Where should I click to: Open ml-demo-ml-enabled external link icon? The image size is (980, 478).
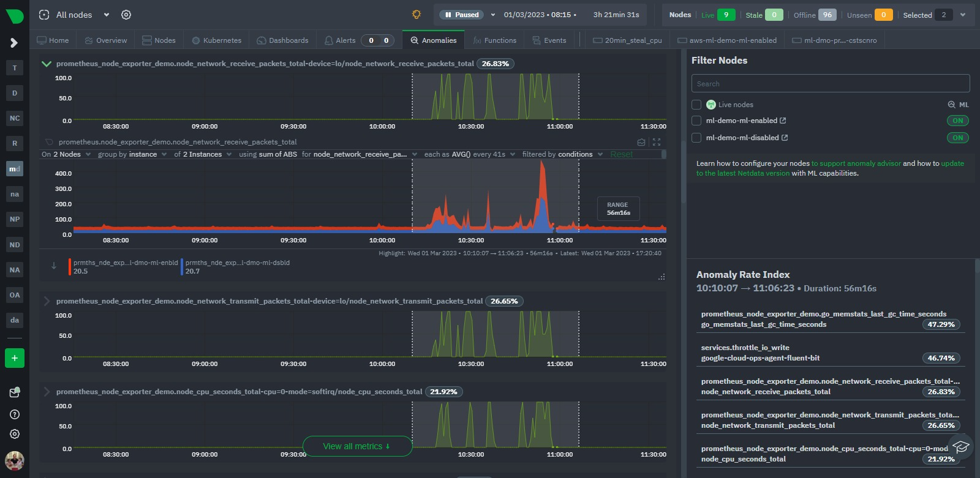[783, 121]
